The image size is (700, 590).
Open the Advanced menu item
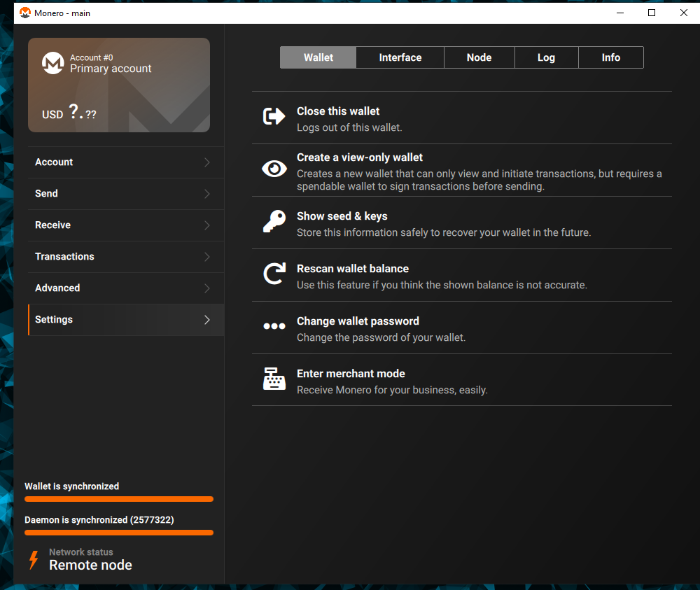click(126, 288)
